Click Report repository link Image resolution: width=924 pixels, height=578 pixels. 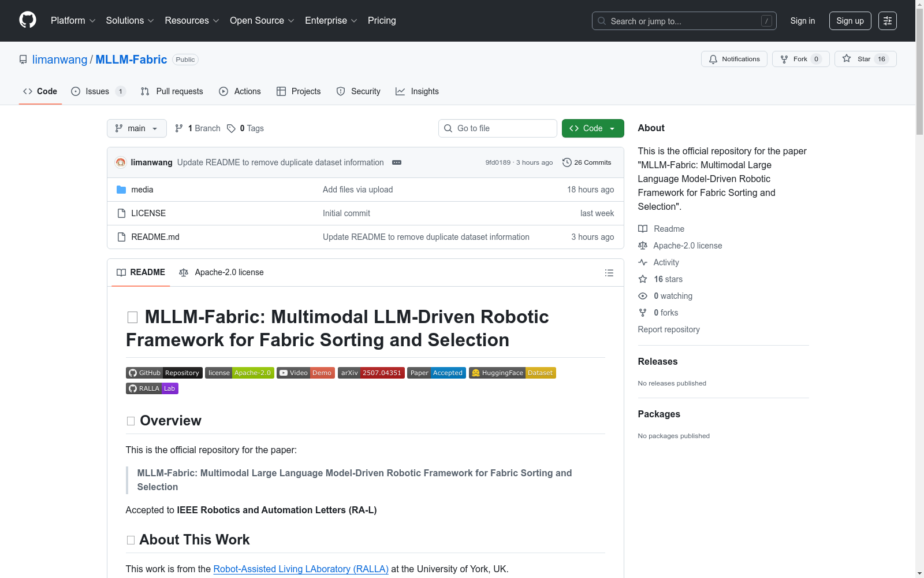(x=669, y=329)
